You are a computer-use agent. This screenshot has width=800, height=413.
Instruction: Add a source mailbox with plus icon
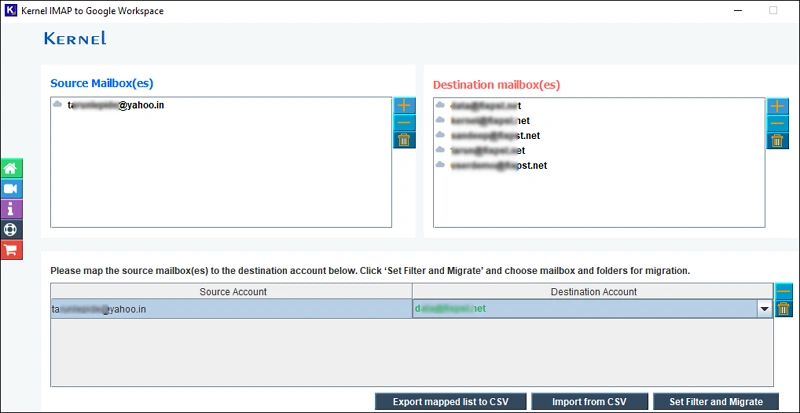click(x=404, y=106)
